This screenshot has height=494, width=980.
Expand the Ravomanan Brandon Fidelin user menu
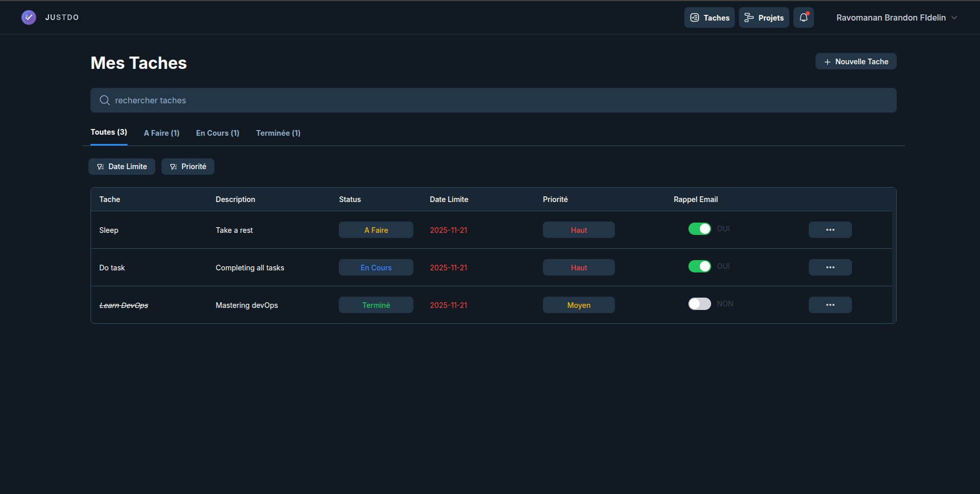[896, 17]
